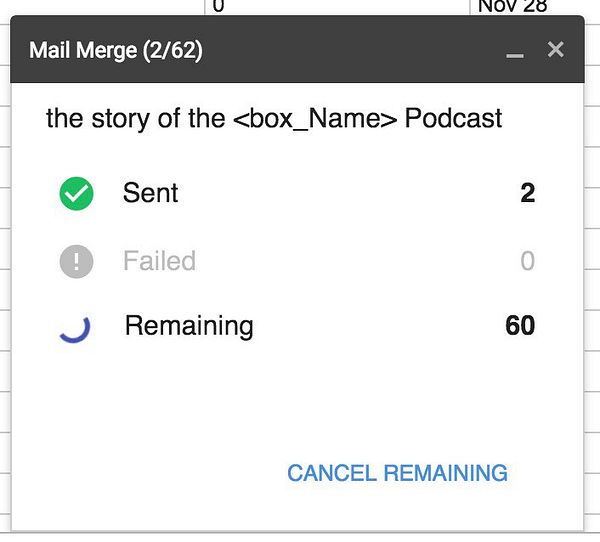Screen dimensions: 600x542
Task: Click the gray Failed exclamation icon
Action: click(76, 261)
